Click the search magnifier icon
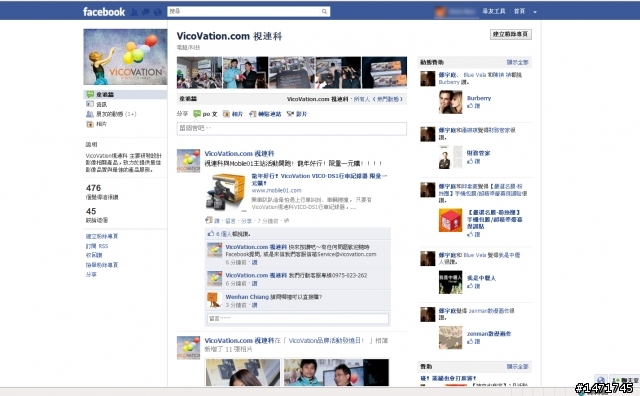640x396 pixels. coord(324,11)
